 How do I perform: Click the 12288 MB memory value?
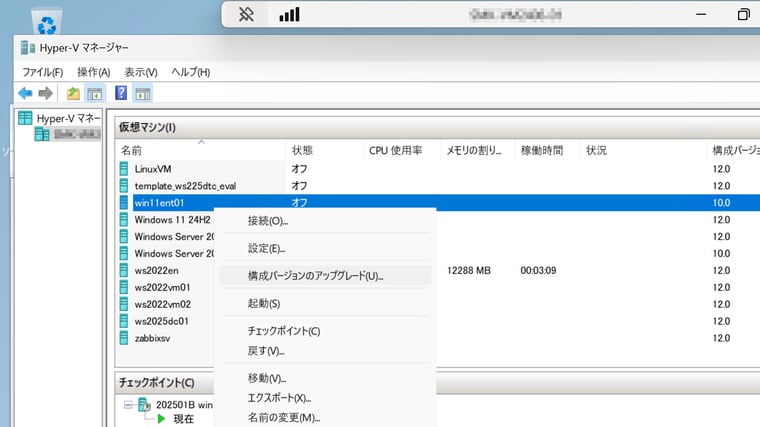pyautogui.click(x=469, y=270)
